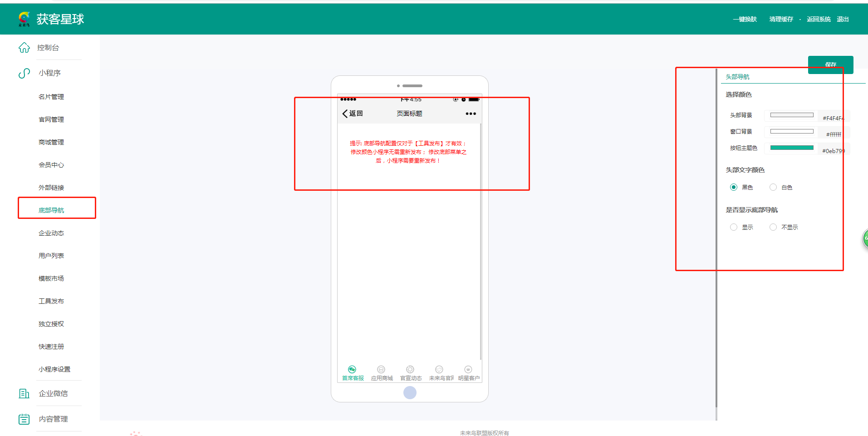Collapse the 小程序 sidebar section

click(x=49, y=73)
